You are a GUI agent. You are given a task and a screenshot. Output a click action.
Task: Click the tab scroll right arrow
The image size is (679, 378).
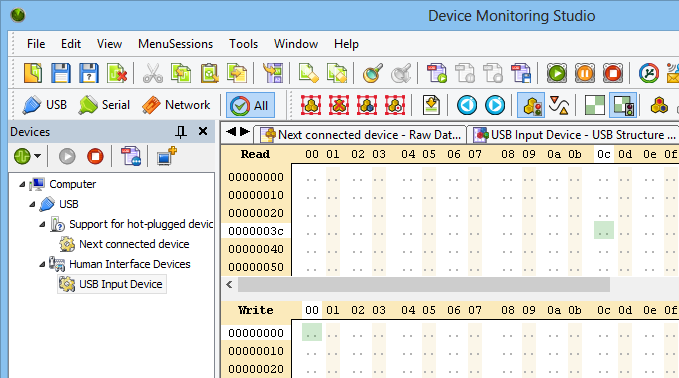point(245,131)
